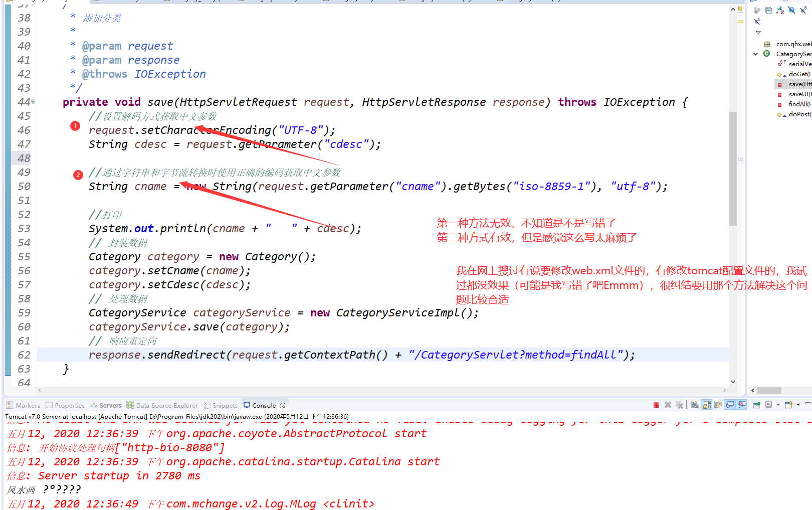Click the editor scroll up arrow
The height and width of the screenshot is (510, 812).
[733, 9]
